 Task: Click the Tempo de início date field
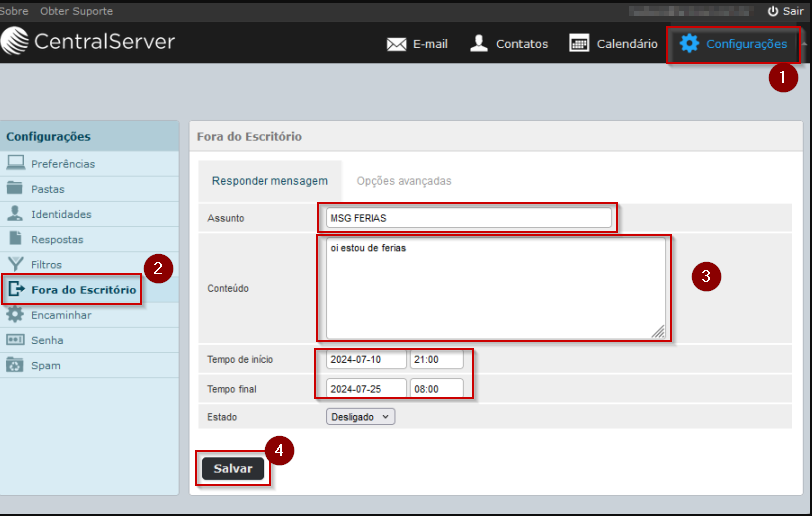click(x=366, y=360)
